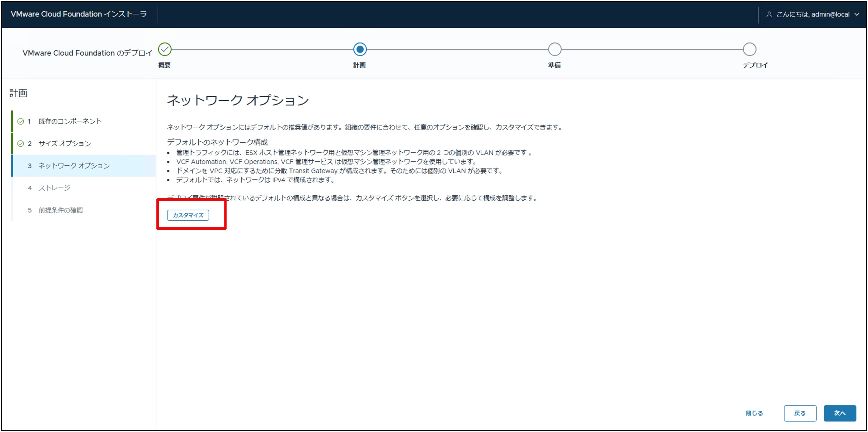Click the bullet about ESX ホスト管理ネットワーク

(x=354, y=152)
